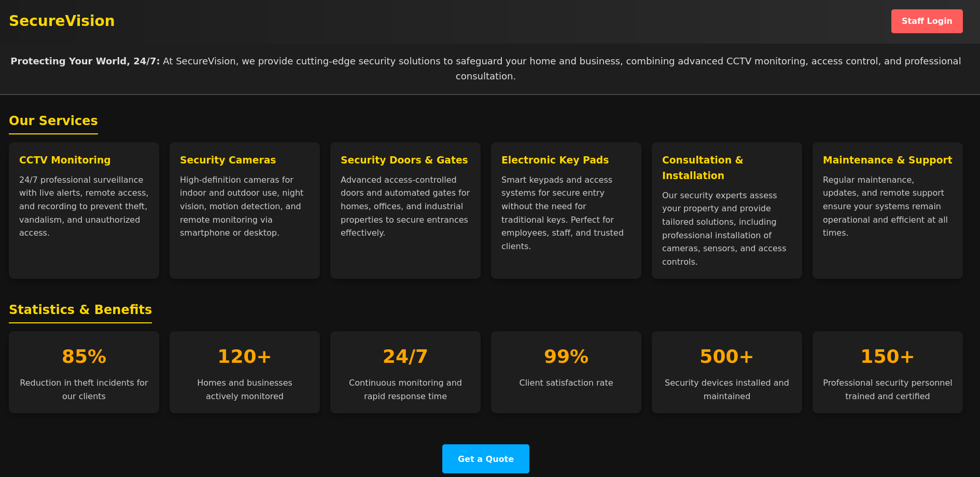
Task: Open the Security Doors & Gates title
Action: 404,160
